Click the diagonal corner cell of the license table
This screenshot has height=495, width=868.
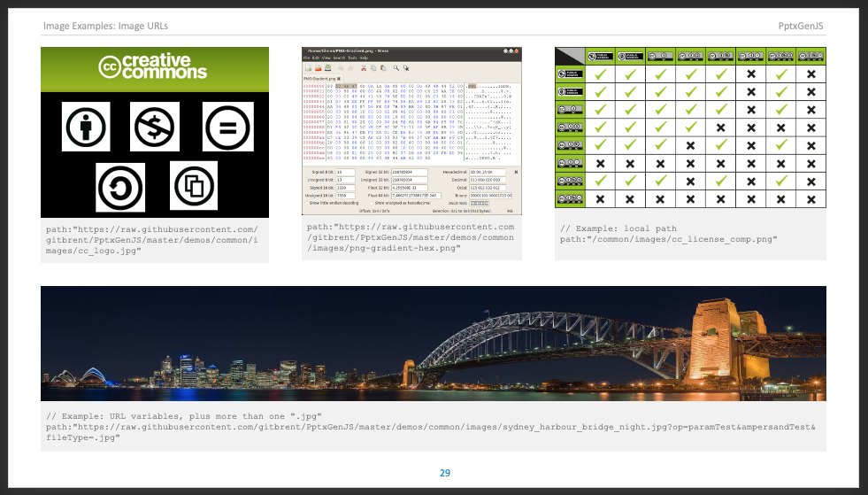pyautogui.click(x=570, y=56)
